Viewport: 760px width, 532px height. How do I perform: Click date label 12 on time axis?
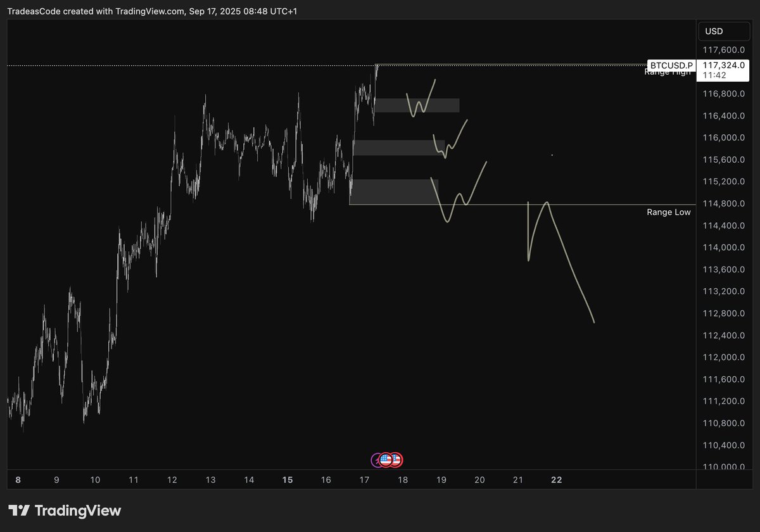[x=172, y=480]
